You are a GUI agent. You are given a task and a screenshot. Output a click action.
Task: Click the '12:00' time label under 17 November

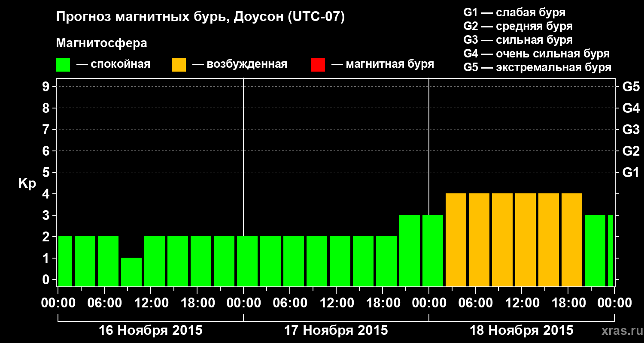pos(337,303)
